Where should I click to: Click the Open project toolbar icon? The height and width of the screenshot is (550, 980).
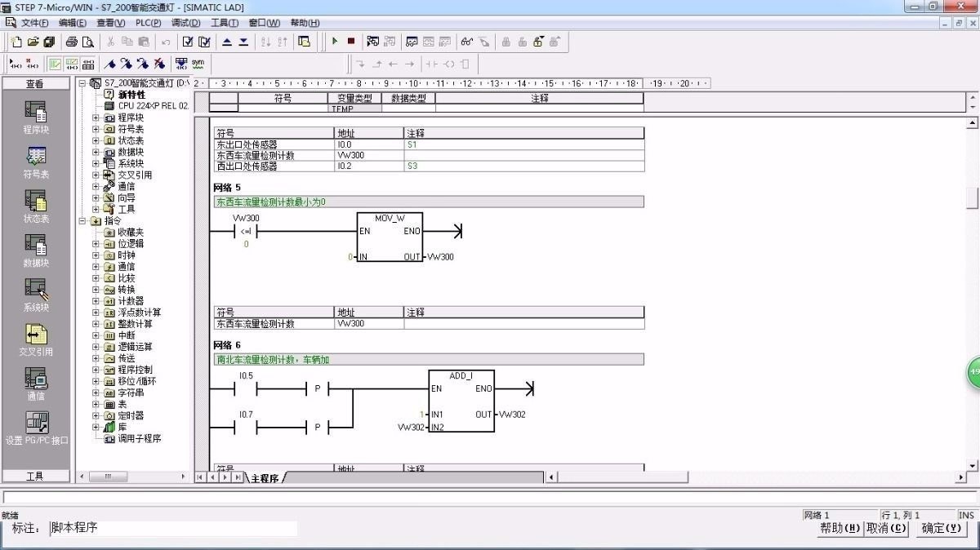(33, 42)
